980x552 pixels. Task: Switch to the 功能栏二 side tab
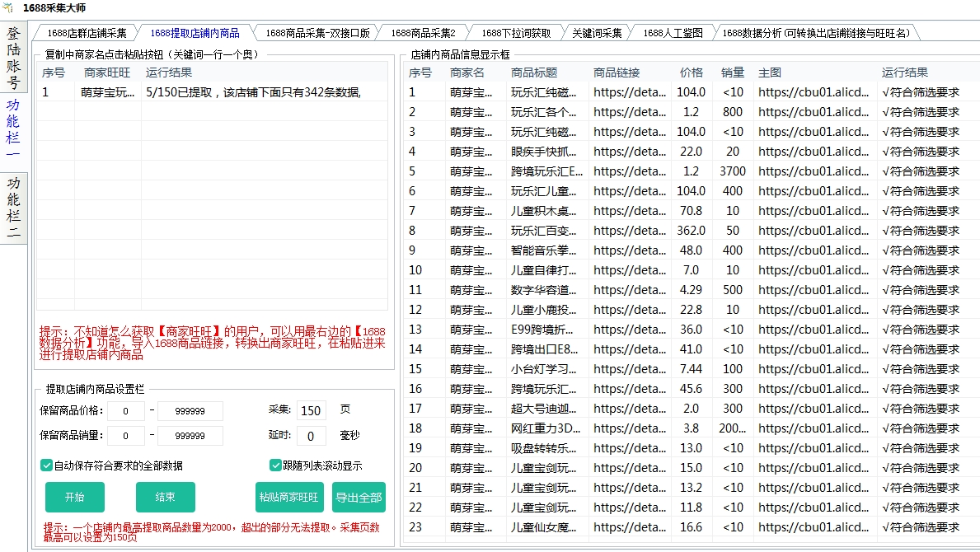coord(13,208)
